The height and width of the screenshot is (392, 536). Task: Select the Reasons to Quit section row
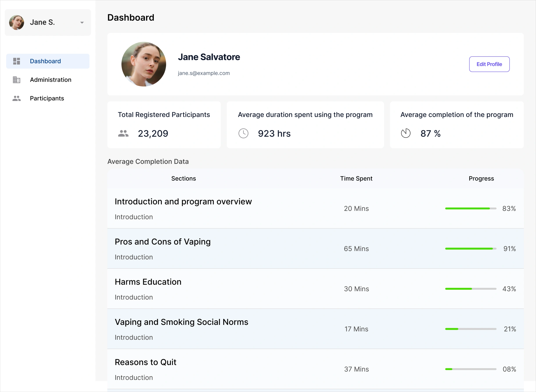tap(146, 362)
